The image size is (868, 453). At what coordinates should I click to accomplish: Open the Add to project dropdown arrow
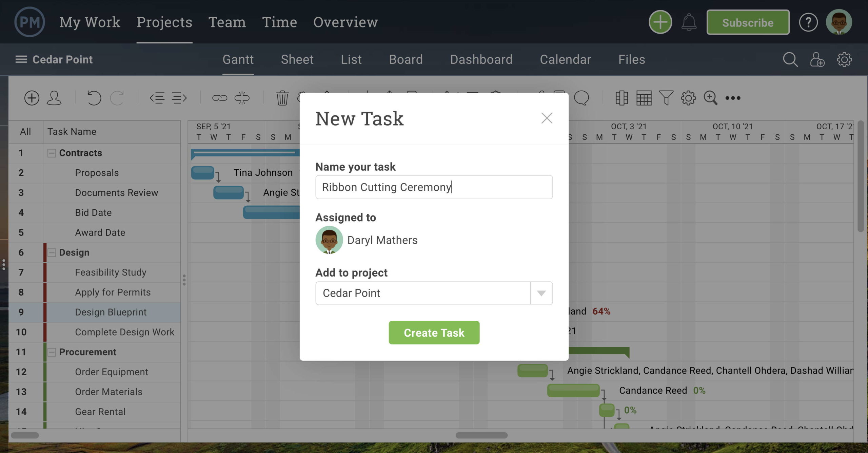pyautogui.click(x=541, y=293)
